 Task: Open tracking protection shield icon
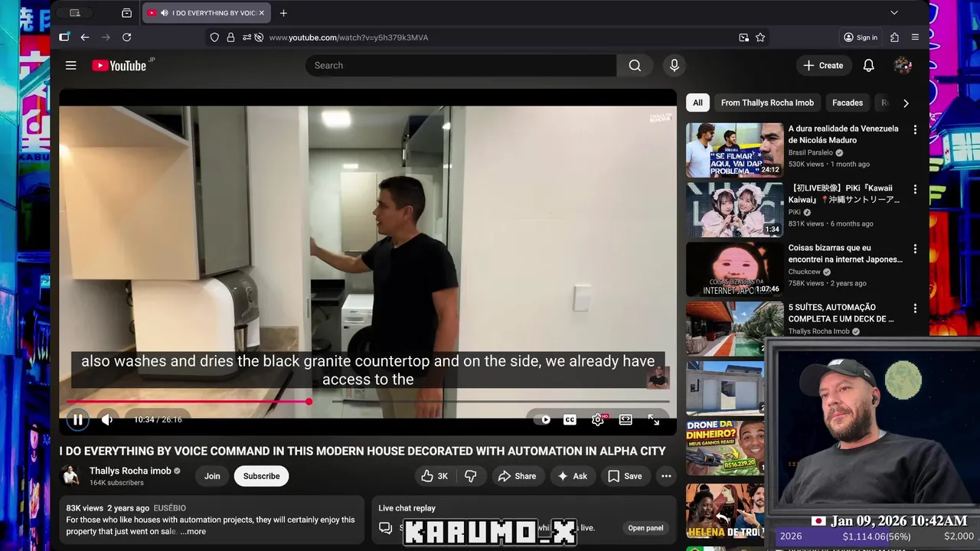214,37
